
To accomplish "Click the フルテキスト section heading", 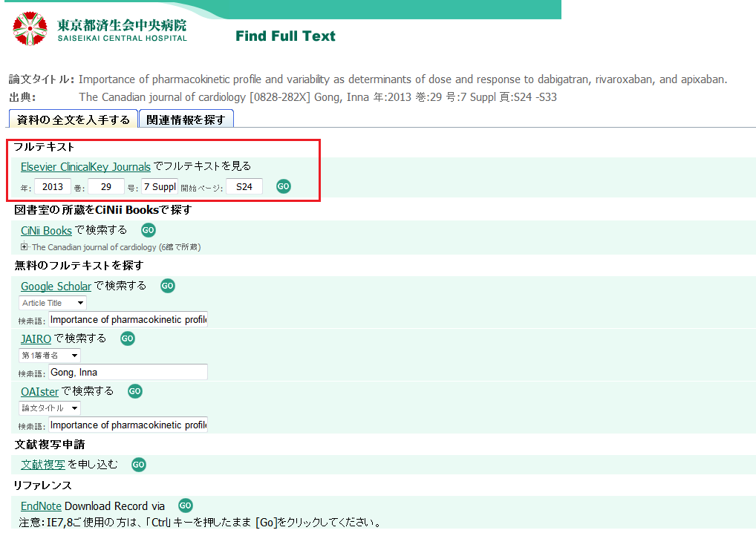I will click(44, 147).
